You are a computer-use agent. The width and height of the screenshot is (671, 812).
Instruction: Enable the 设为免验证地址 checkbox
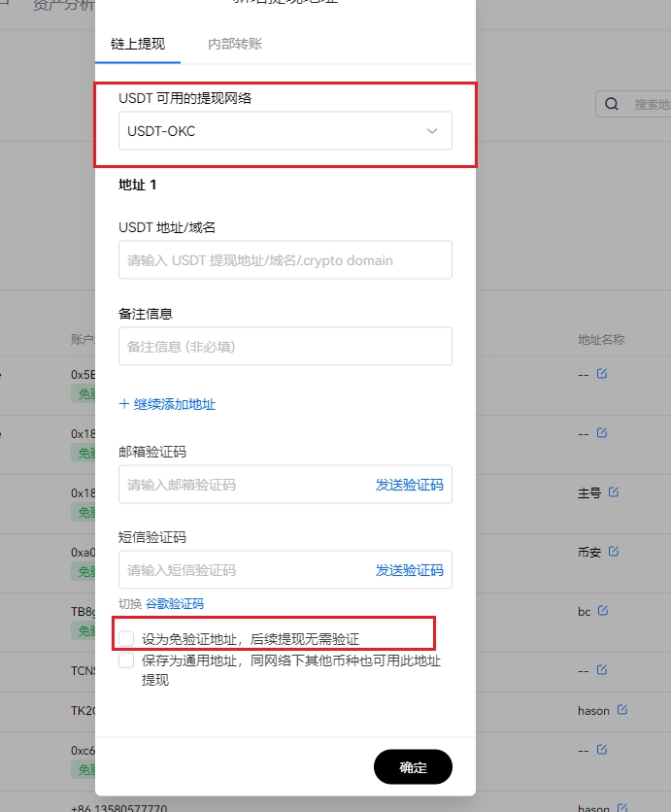point(126,638)
